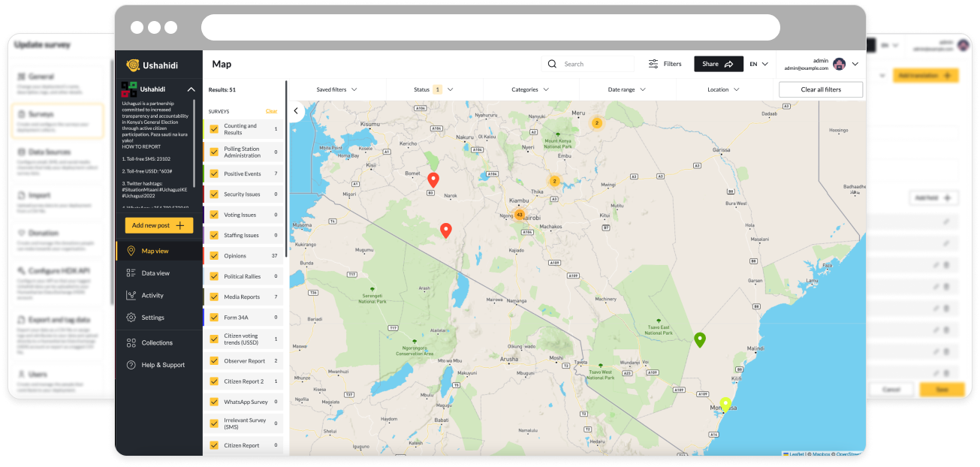The image size is (980, 467).
Task: Click the Add new post button
Action: 158,225
